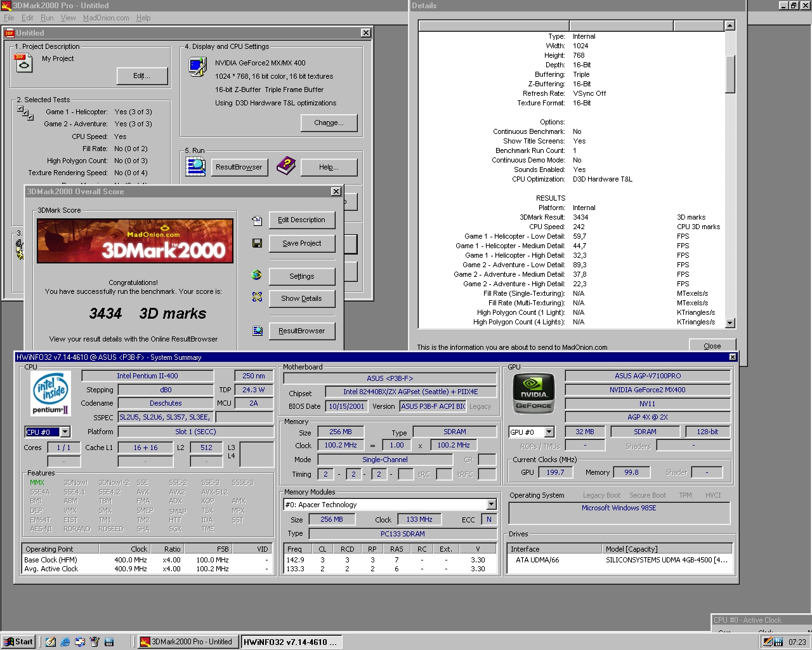Switch to 3DMark2000 Pro taskbar button

(188, 642)
